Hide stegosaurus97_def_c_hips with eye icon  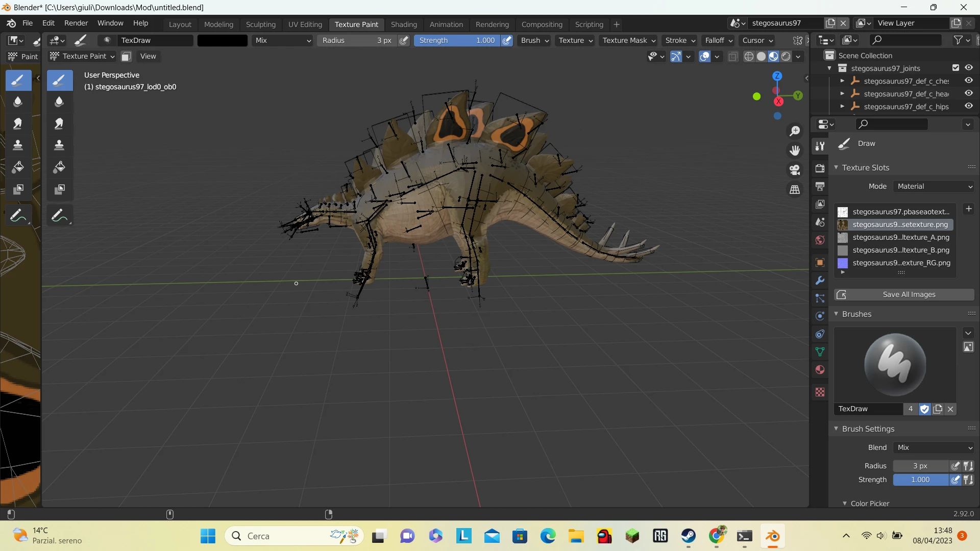pos(969,106)
